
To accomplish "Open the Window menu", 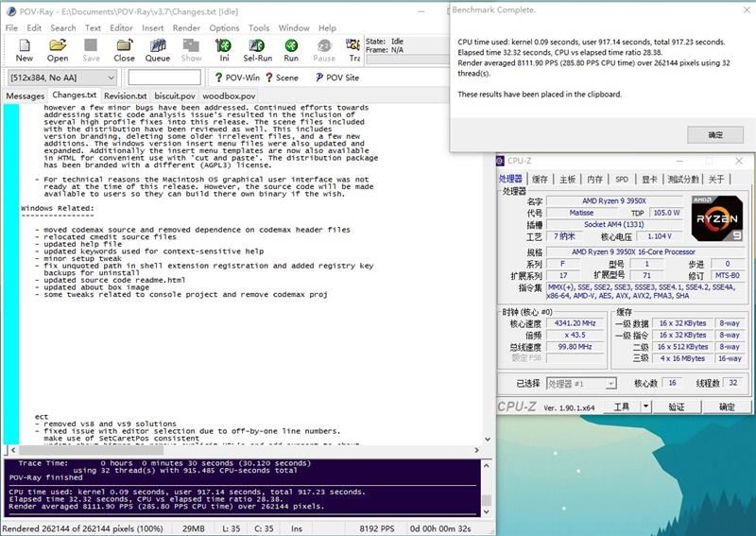I will pos(294,28).
